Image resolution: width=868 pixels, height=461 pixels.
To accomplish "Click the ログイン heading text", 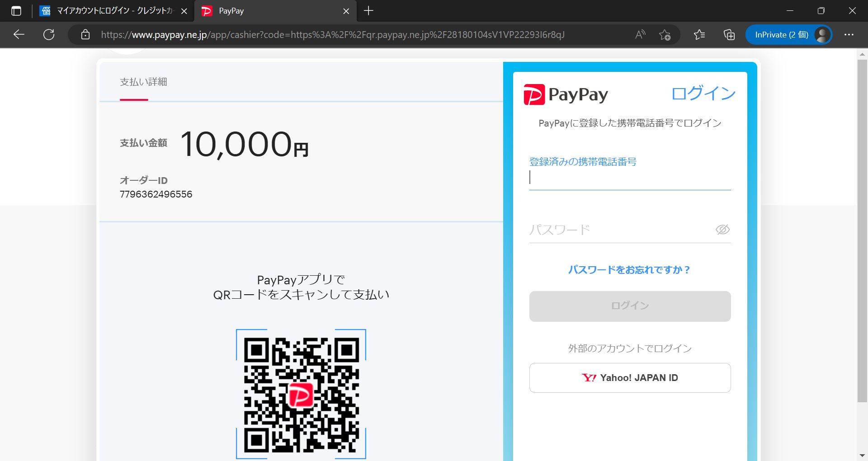I will tap(703, 94).
